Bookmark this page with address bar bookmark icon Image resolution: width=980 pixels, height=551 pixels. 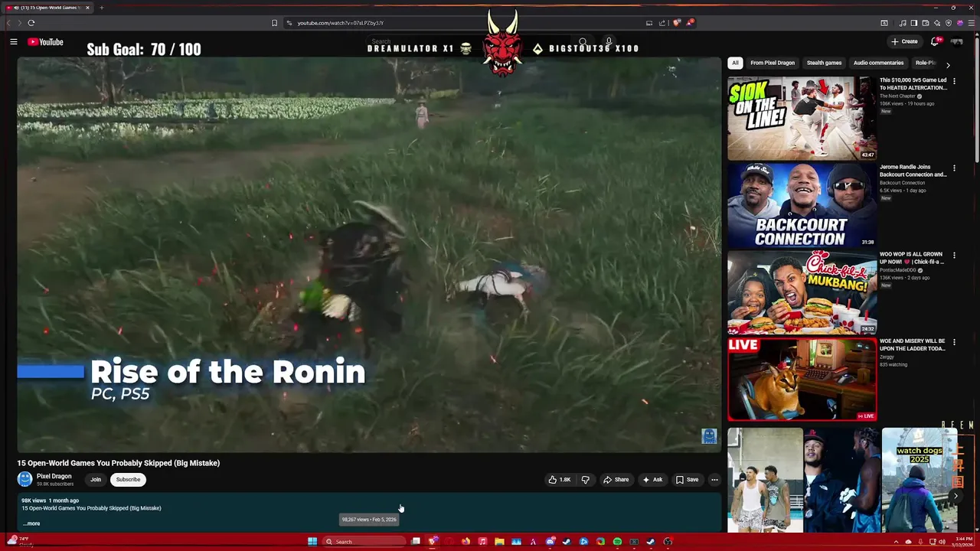274,23
